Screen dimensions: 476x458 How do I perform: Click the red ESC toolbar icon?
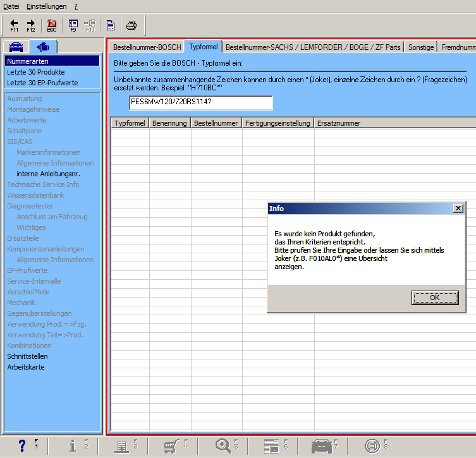click(x=52, y=25)
